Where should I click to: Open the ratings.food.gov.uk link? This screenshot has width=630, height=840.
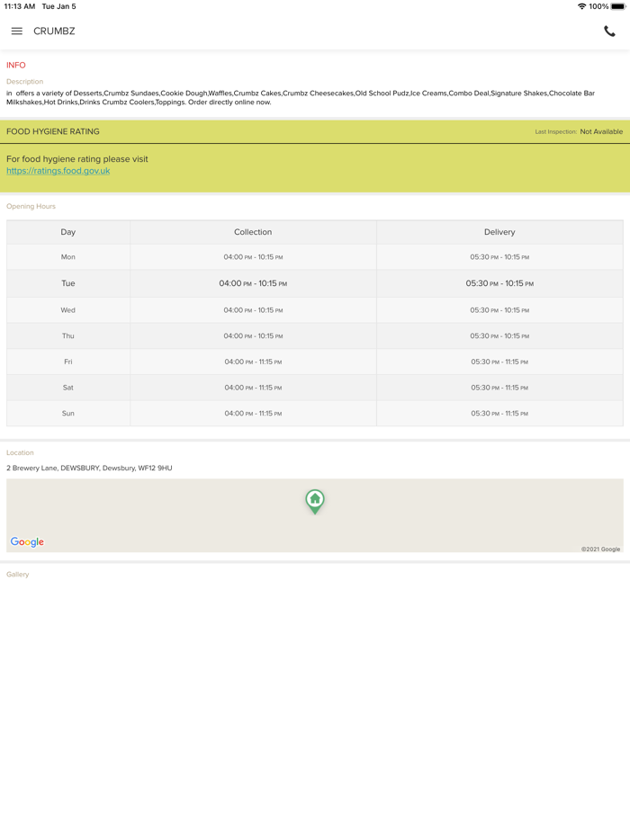click(x=58, y=171)
